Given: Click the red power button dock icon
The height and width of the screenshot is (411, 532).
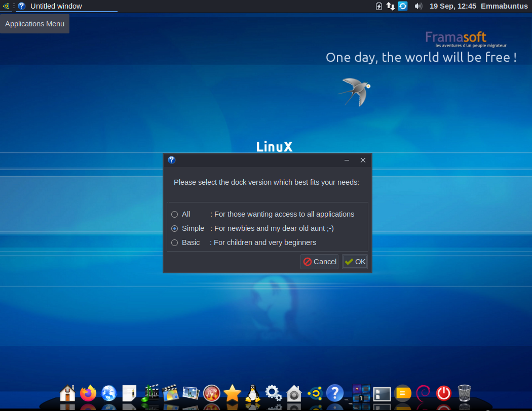Looking at the screenshot, I should click(444, 393).
